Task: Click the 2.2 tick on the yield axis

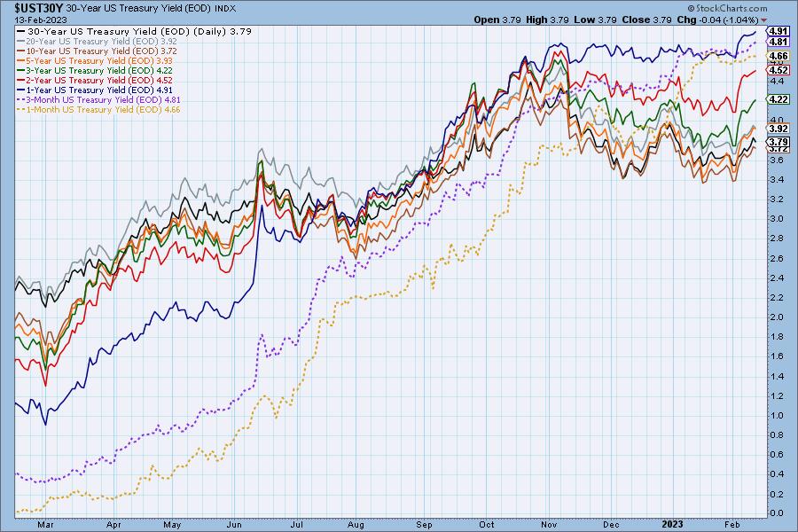Action: (777, 297)
